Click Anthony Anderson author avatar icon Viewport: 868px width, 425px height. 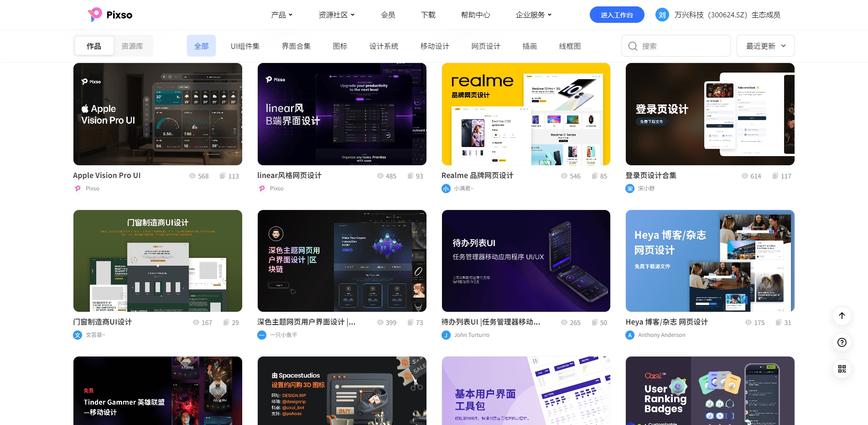coord(630,335)
